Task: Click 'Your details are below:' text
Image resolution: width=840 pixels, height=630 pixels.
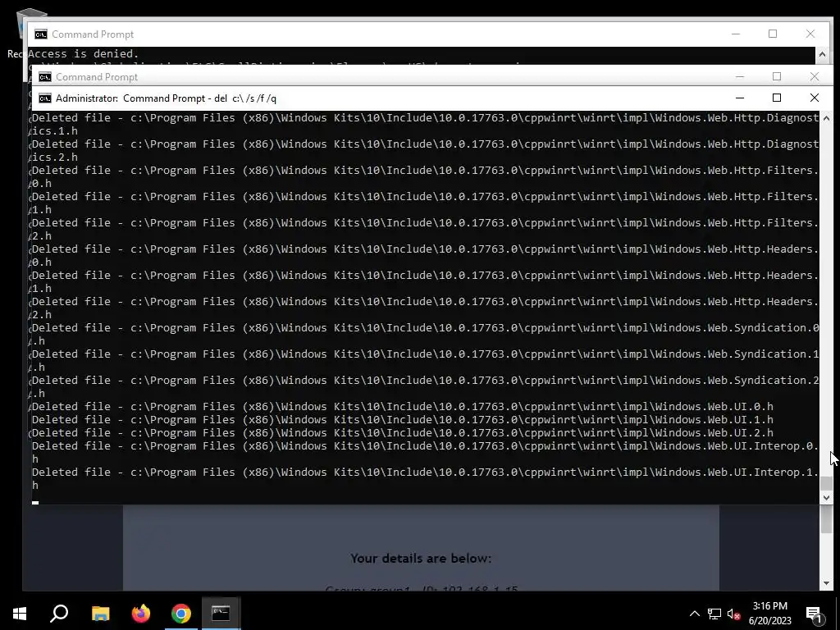Action: [421, 558]
